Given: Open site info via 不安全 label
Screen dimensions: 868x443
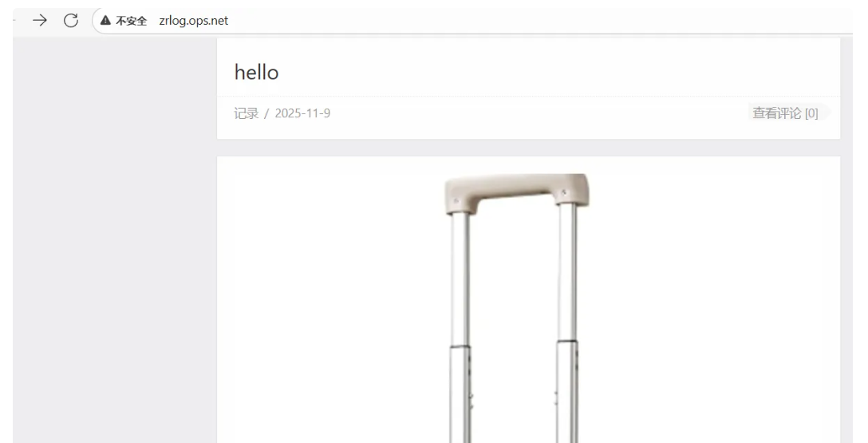Looking at the screenshot, I should click(x=131, y=21).
